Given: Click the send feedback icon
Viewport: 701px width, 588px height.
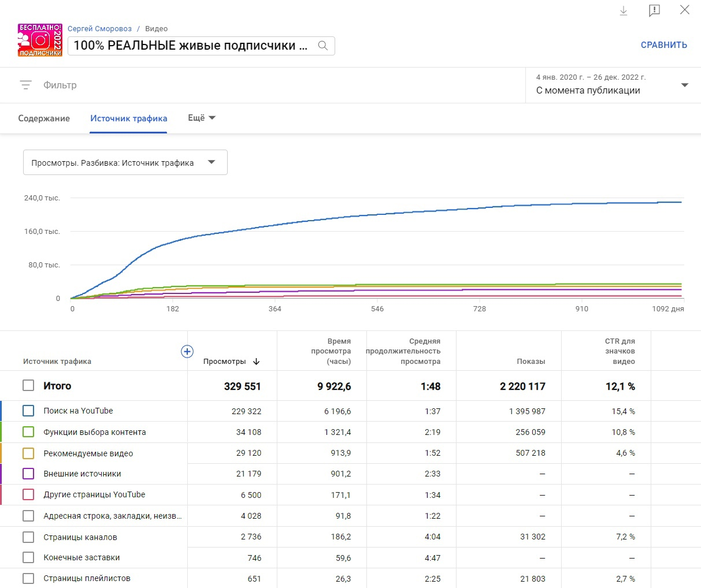Looking at the screenshot, I should [654, 11].
